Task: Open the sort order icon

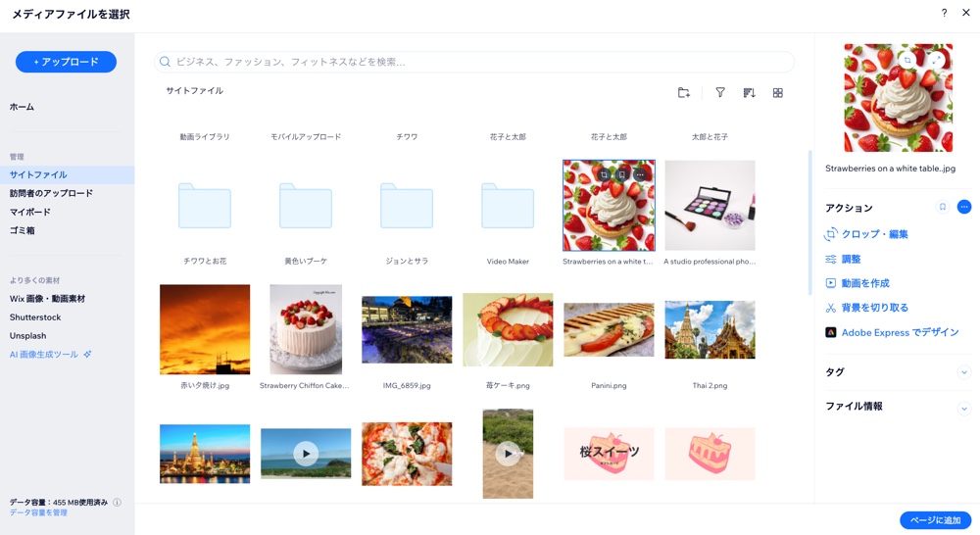Action: [749, 92]
